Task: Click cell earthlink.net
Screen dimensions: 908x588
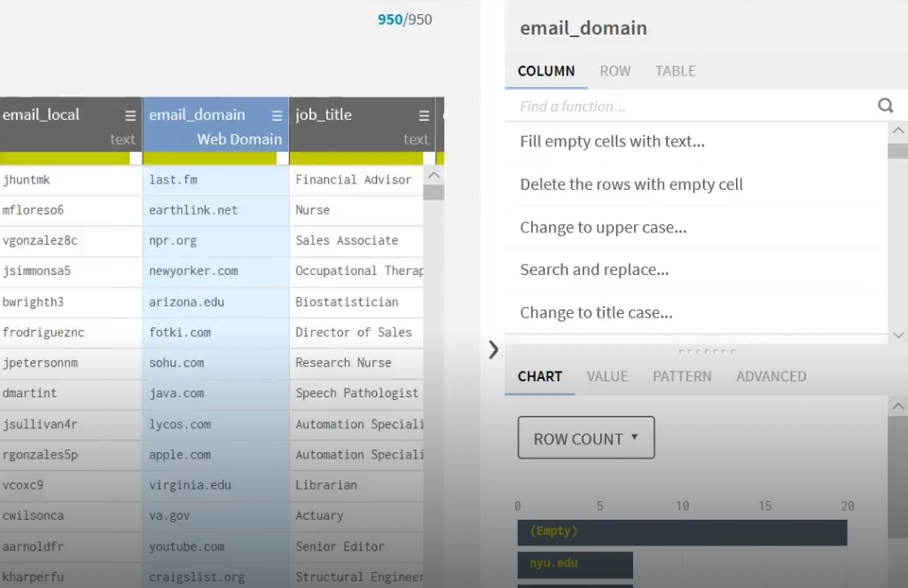Action: [x=215, y=210]
